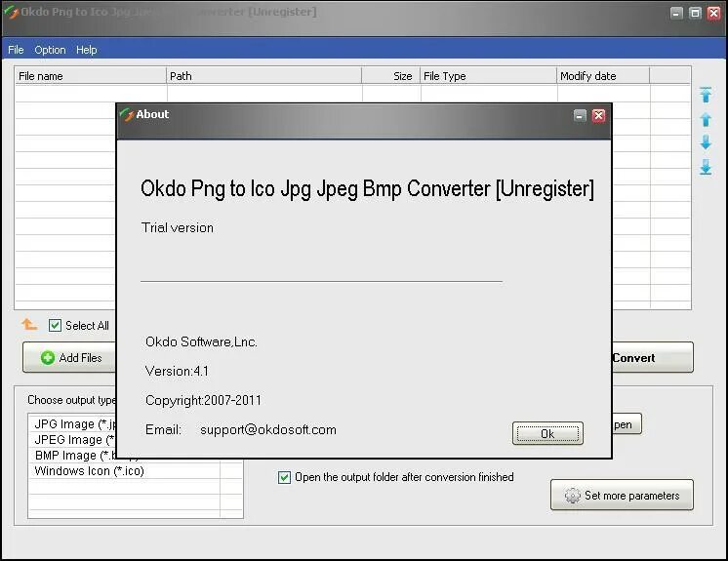
Task: Toggle Open the output folder after conversion
Action: [x=284, y=477]
